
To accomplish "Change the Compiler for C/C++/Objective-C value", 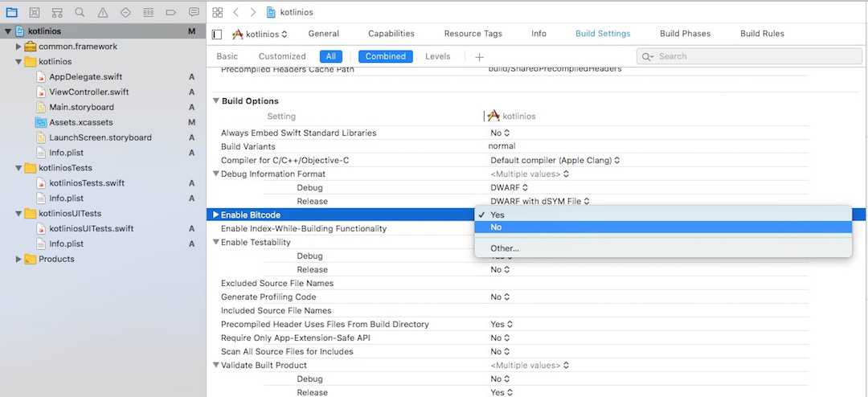I will coord(555,160).
